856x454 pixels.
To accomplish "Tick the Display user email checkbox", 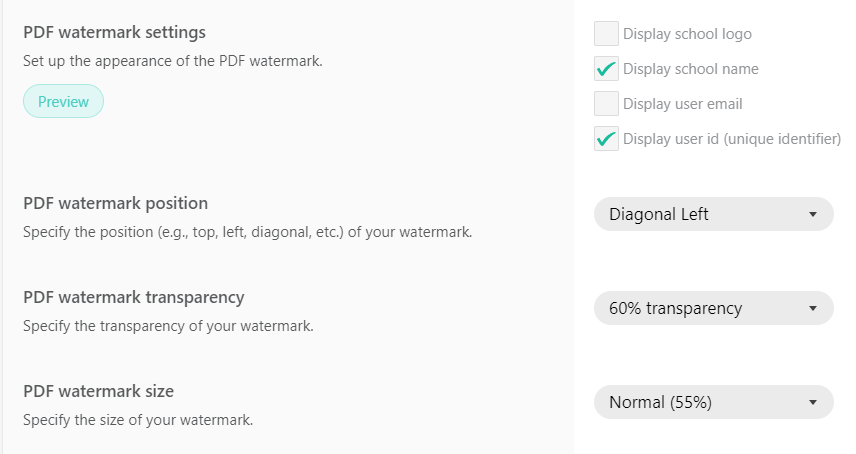I will coord(606,104).
